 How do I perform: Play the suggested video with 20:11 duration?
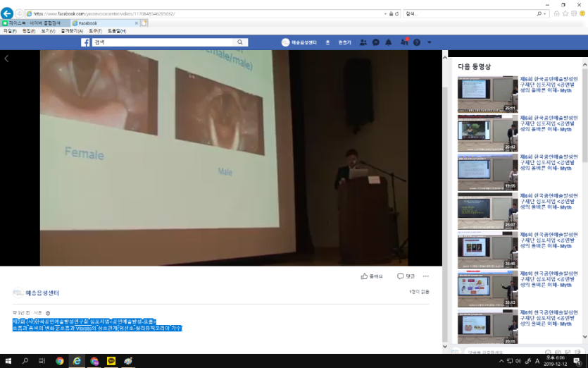pos(487,94)
